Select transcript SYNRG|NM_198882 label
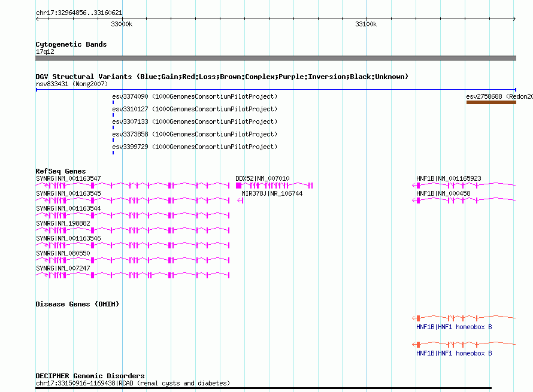 pos(63,223)
